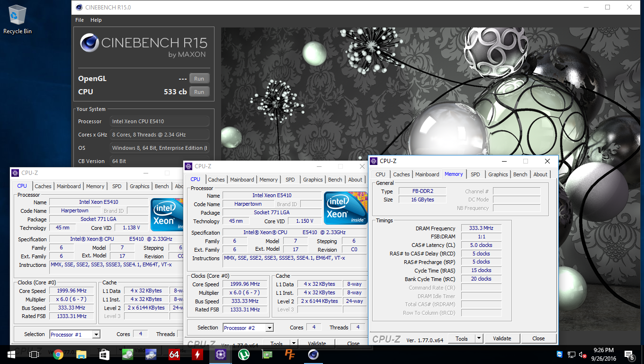Open the About tab in the Processor #2 window
644x364 pixels.
[355, 180]
